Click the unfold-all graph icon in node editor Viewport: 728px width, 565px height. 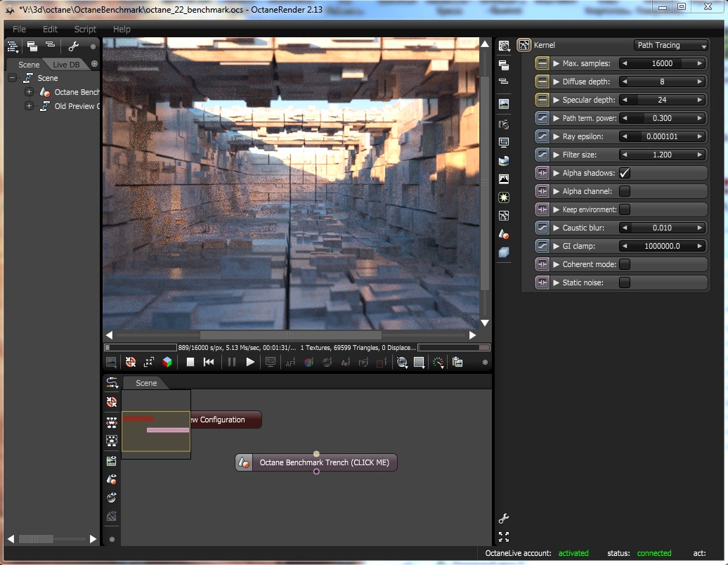112,422
